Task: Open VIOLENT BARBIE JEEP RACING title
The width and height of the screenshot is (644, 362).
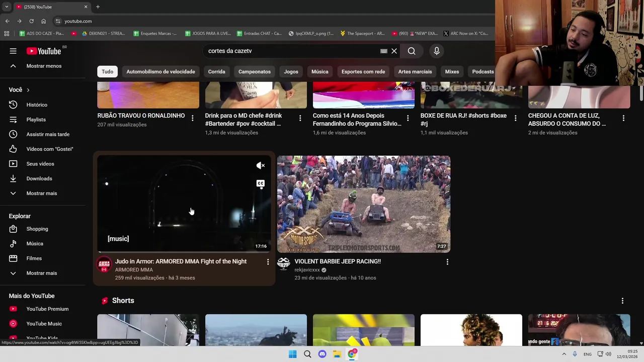Action: tap(338, 261)
